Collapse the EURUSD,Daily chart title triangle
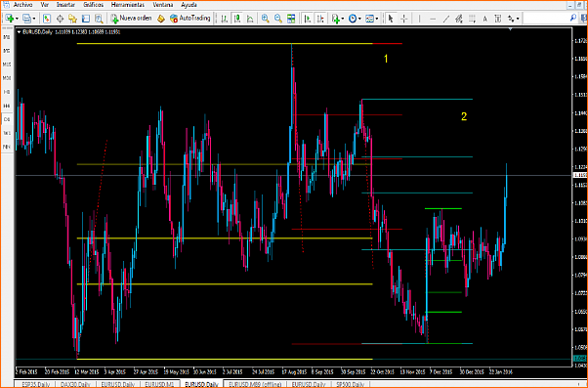 click(x=20, y=32)
